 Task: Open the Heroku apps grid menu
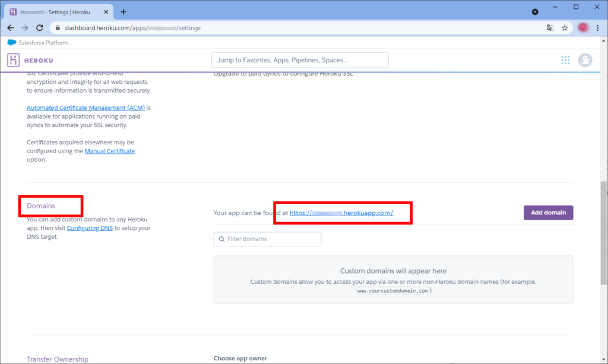(x=565, y=60)
